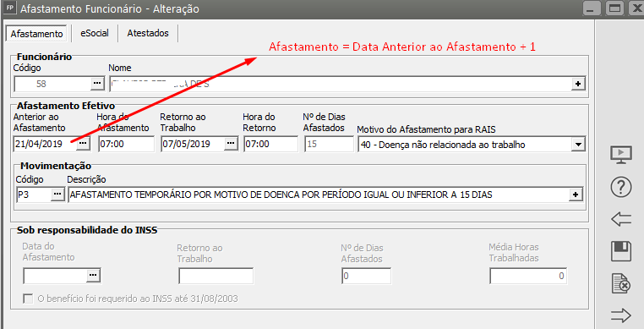Screen dimensions: 644x329
Task: Save the record with the floppy disk icon
Action: click(x=621, y=251)
